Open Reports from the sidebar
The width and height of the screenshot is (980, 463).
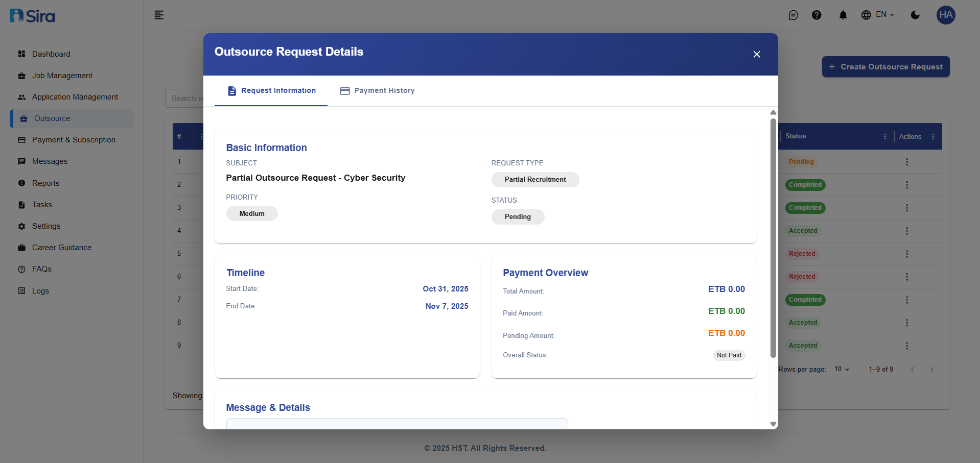pos(45,183)
